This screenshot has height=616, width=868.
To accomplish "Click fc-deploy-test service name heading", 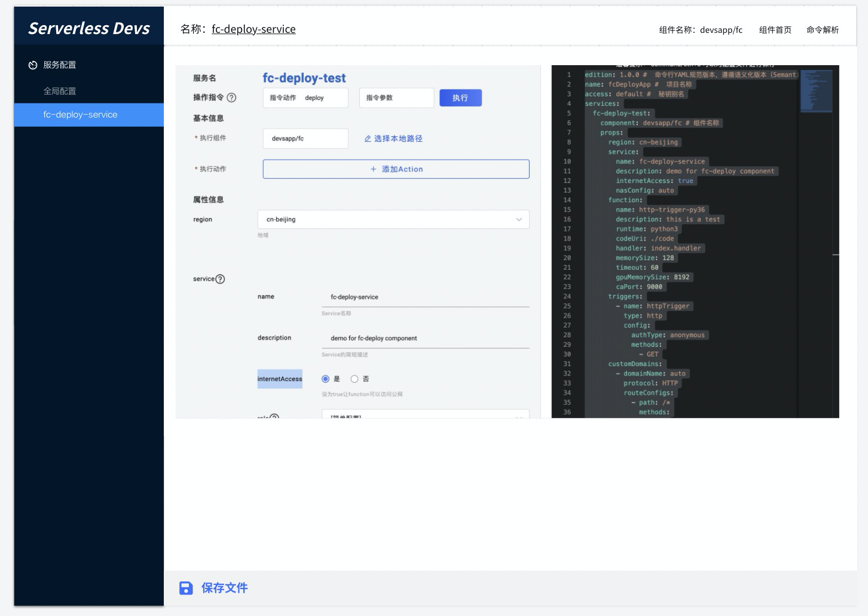I will coord(304,78).
